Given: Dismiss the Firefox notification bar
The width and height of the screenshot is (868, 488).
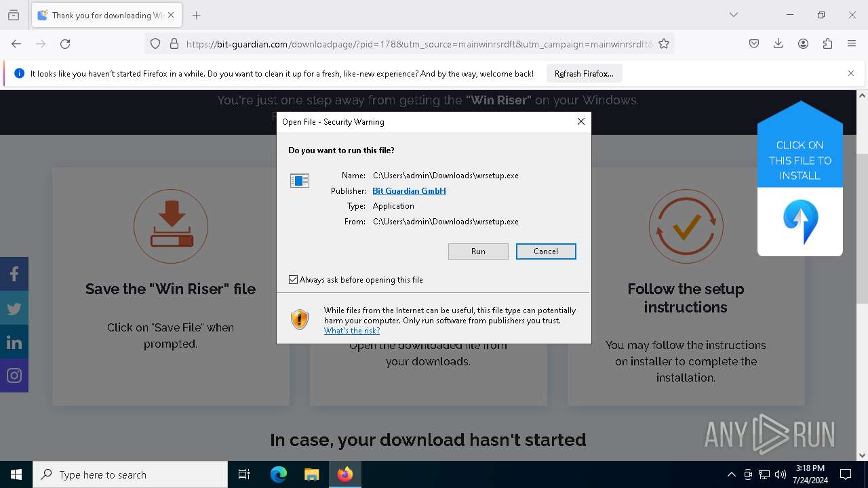Looking at the screenshot, I should pyautogui.click(x=851, y=73).
